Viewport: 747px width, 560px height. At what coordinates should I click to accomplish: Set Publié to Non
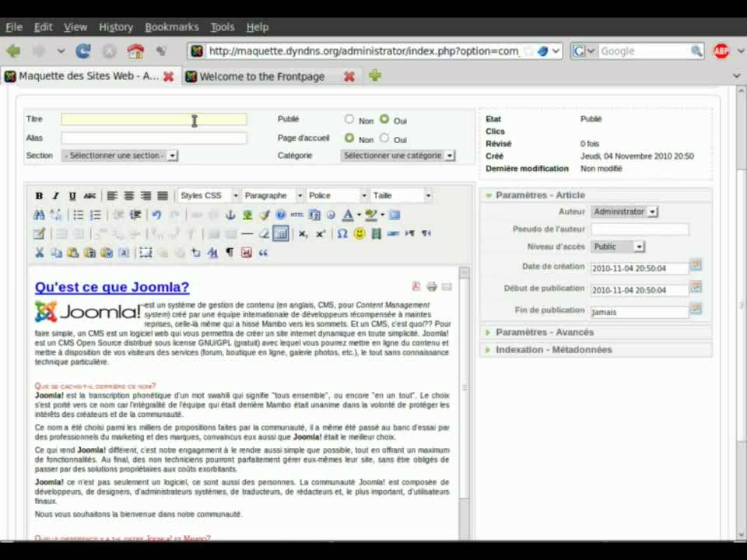pyautogui.click(x=349, y=119)
